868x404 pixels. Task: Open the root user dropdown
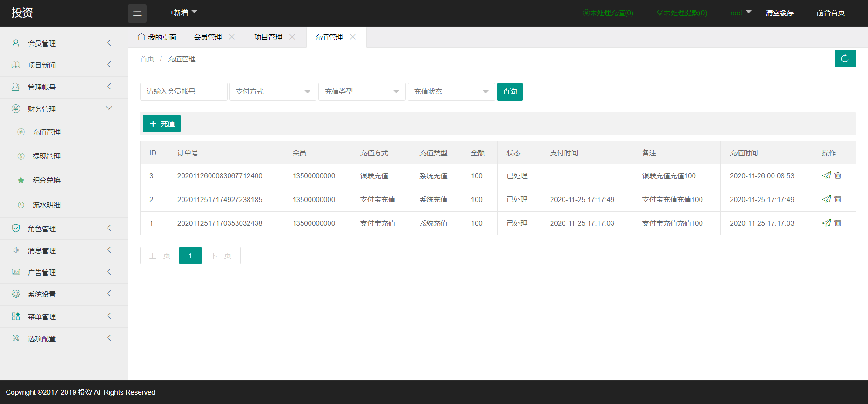(741, 13)
